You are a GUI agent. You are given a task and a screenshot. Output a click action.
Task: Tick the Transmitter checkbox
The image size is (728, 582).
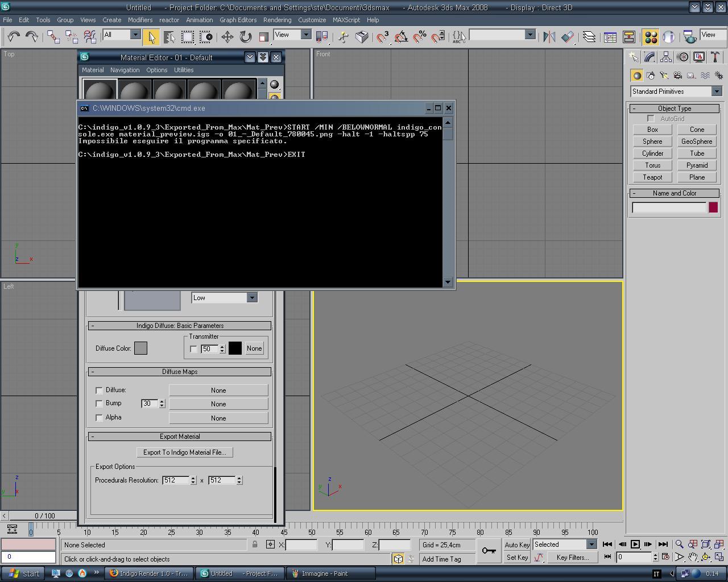click(x=193, y=349)
